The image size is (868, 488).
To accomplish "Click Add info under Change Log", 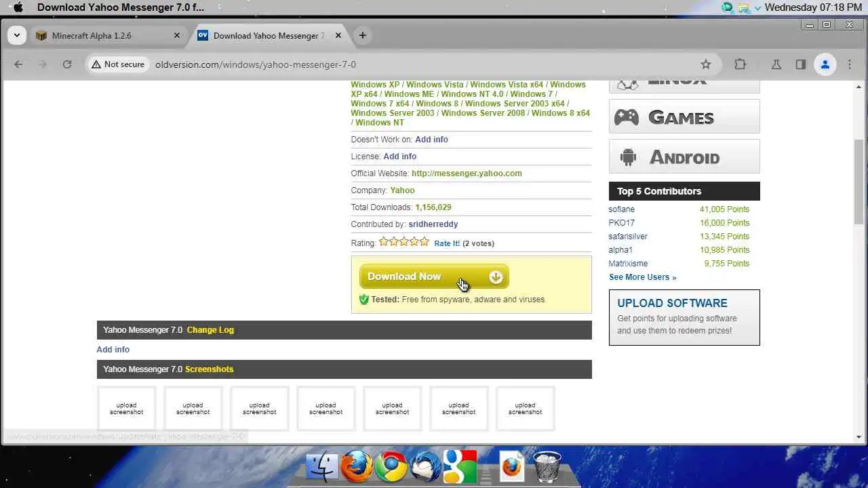I will point(113,350).
